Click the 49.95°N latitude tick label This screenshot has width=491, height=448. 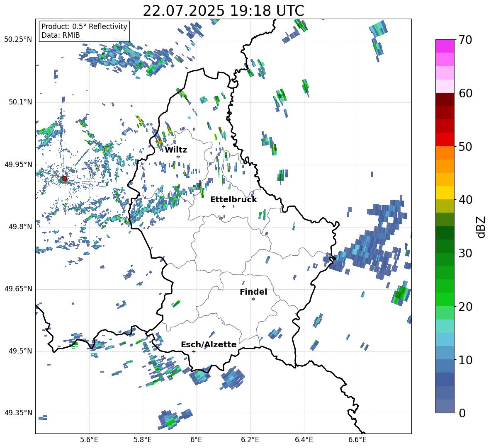pos(18,164)
